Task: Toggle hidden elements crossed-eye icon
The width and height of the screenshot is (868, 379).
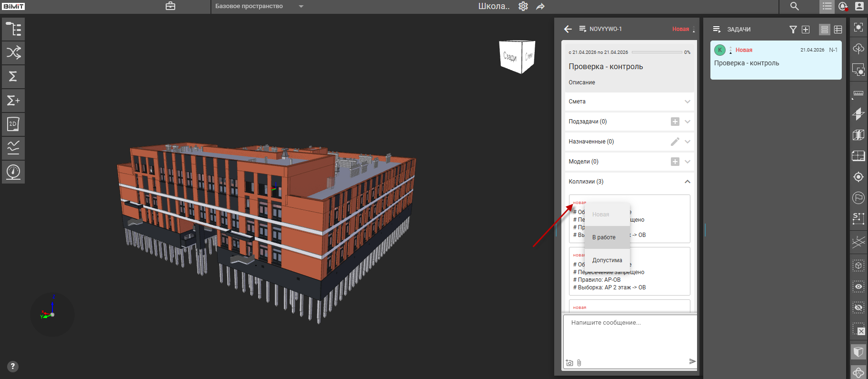Action: tap(858, 307)
